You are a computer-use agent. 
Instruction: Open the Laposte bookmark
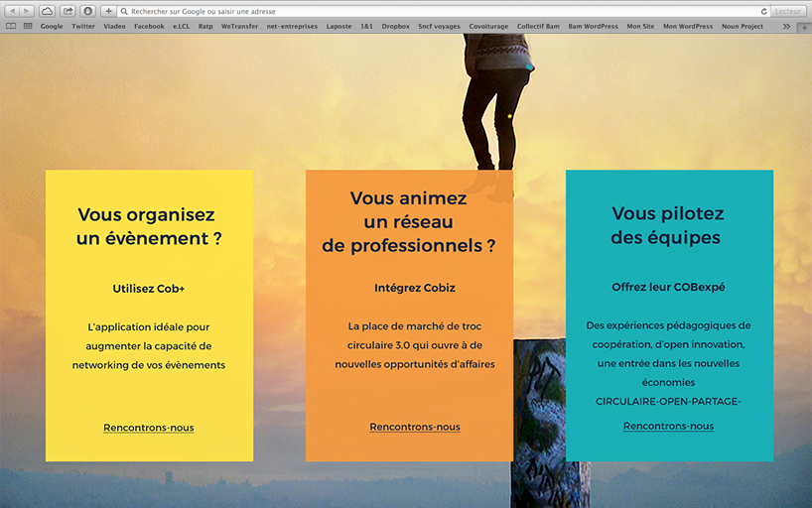[x=339, y=27]
